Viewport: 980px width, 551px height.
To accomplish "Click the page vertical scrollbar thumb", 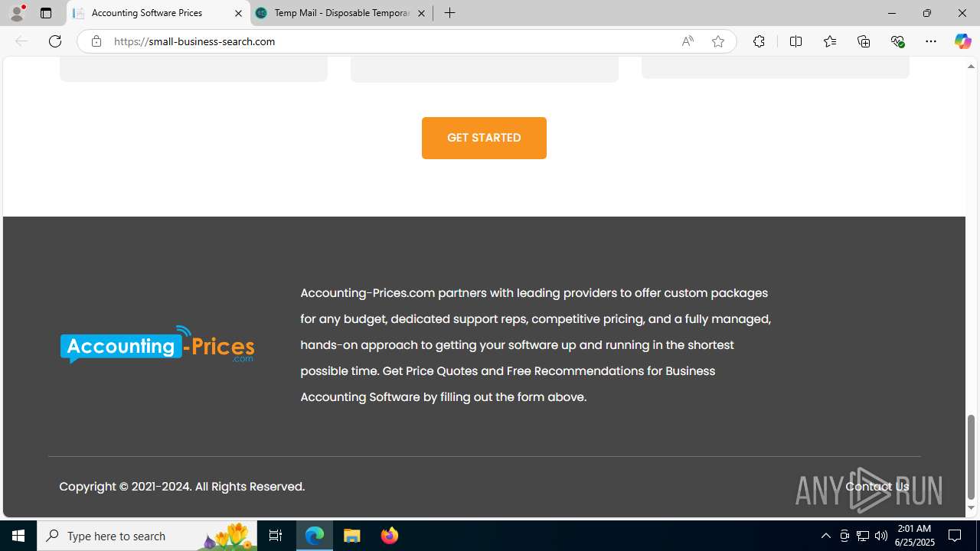I will 971,457.
